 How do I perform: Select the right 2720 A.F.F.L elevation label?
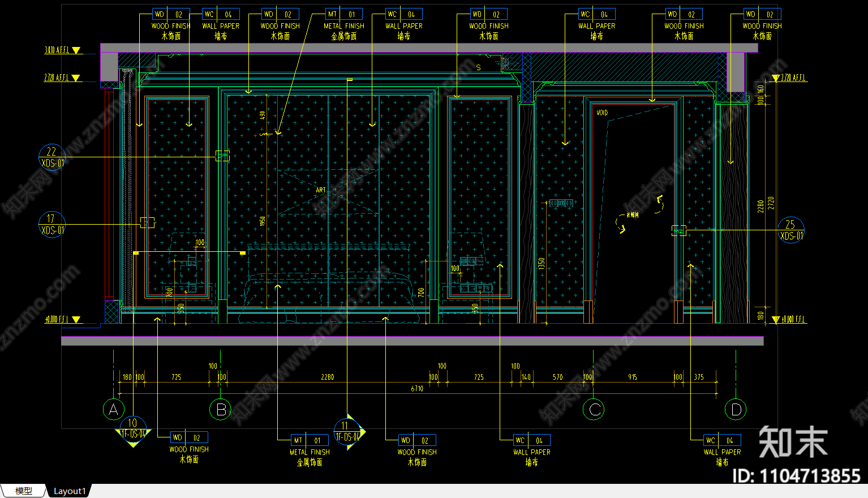[x=794, y=78]
